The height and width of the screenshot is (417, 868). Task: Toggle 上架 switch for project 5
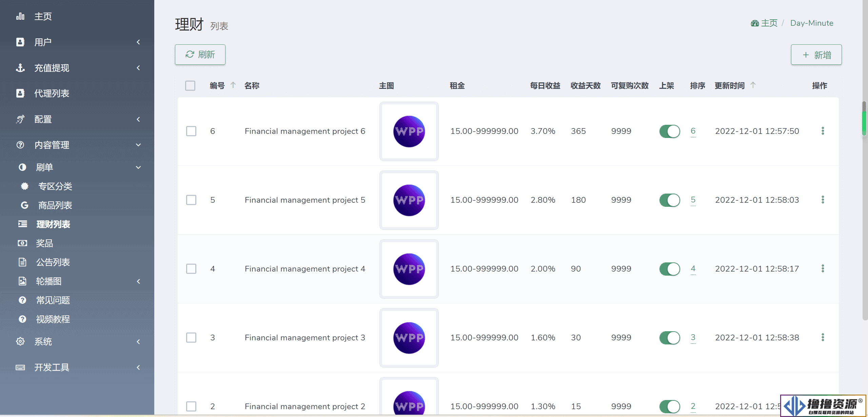point(670,200)
